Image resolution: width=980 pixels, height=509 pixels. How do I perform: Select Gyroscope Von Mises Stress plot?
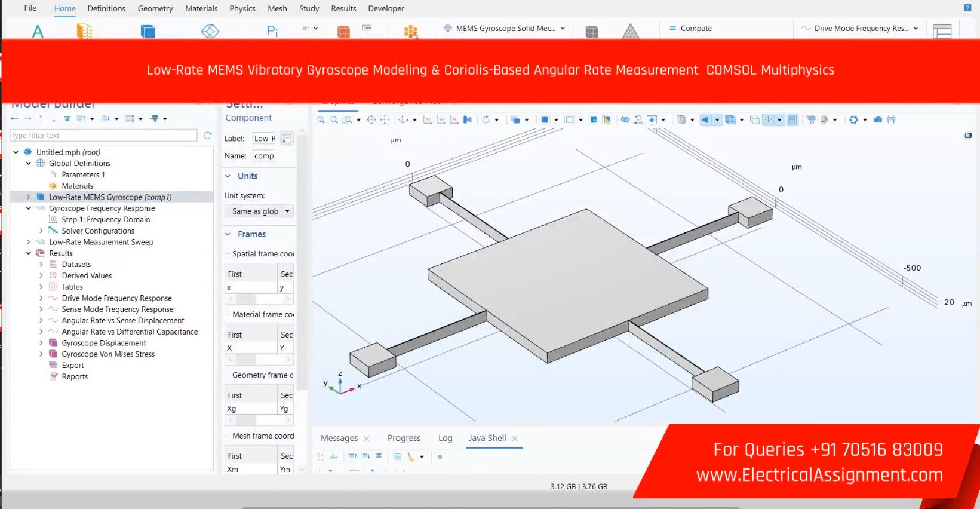[x=108, y=354]
